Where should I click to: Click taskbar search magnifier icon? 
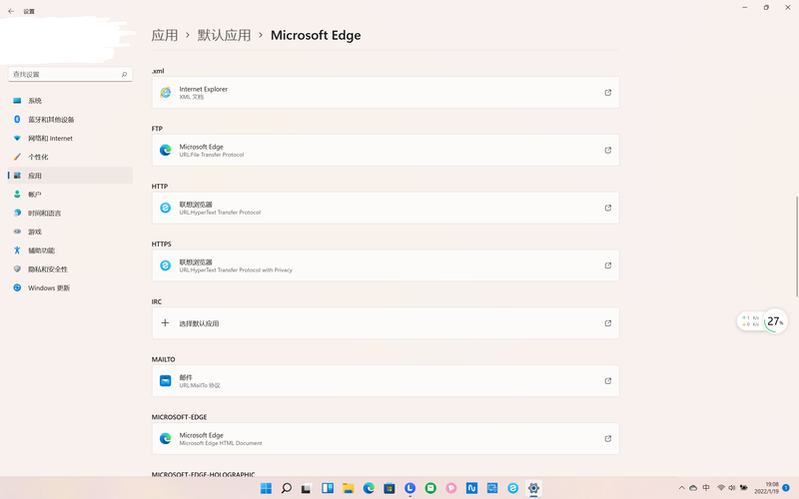point(286,488)
